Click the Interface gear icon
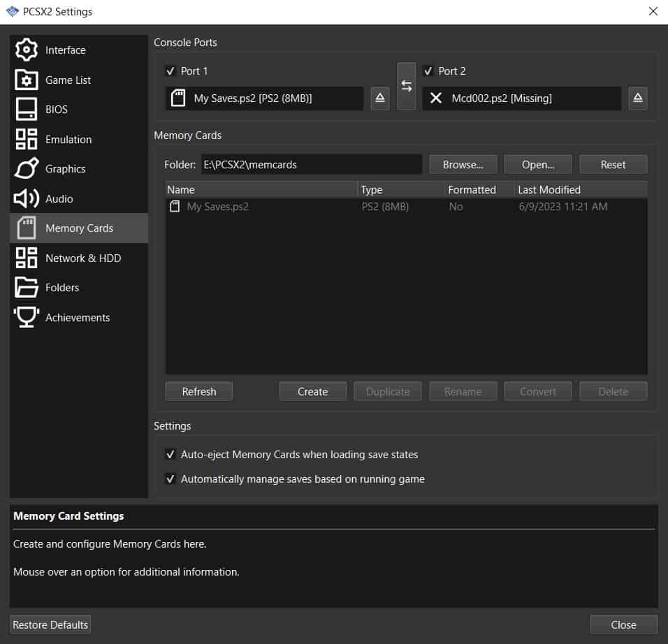This screenshot has width=668, height=644. point(27,50)
